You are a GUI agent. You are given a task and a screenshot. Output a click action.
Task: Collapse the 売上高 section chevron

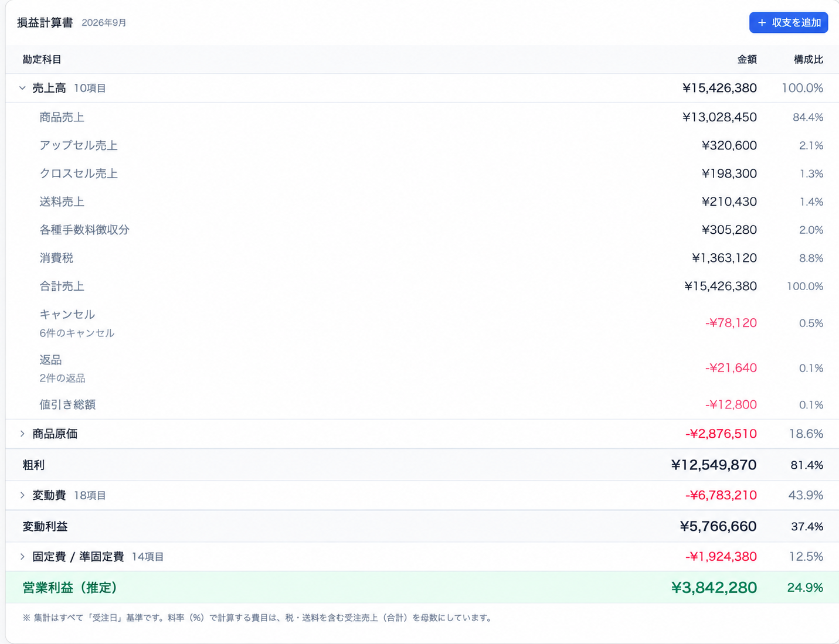tap(22, 88)
